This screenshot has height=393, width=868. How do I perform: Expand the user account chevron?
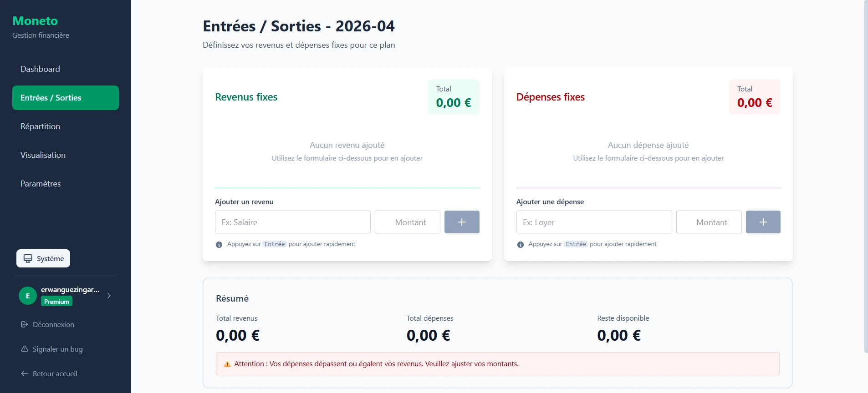[109, 296]
